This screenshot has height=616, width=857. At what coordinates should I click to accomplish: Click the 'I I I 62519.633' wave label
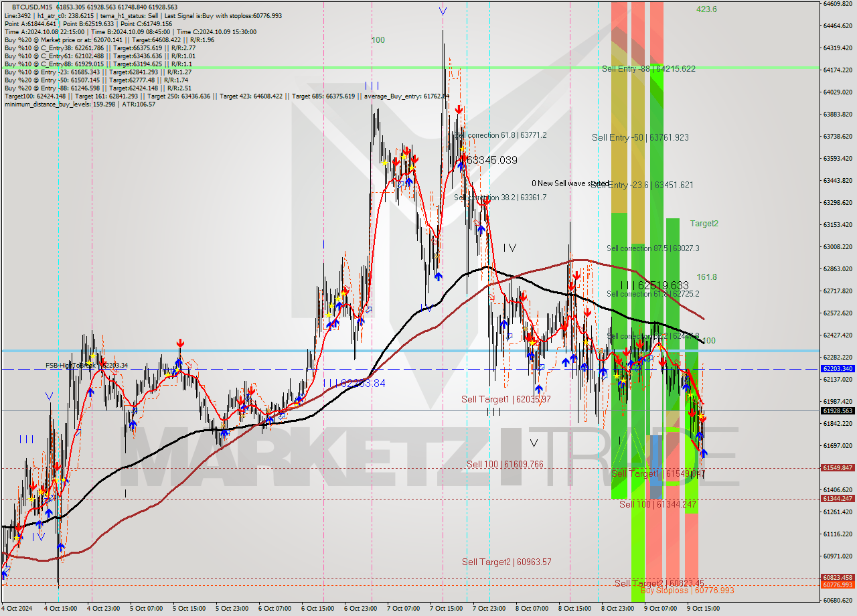[654, 285]
